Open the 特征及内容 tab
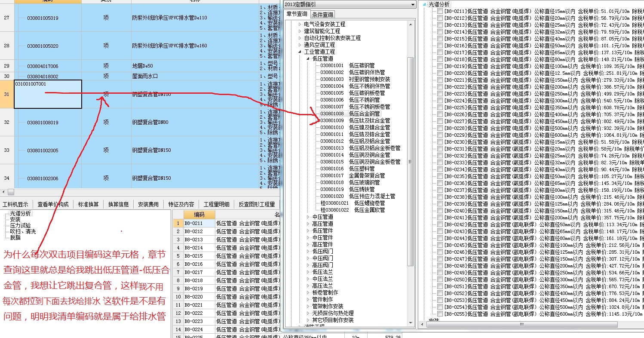Image resolution: width=644 pixels, height=338 pixels. click(181, 204)
